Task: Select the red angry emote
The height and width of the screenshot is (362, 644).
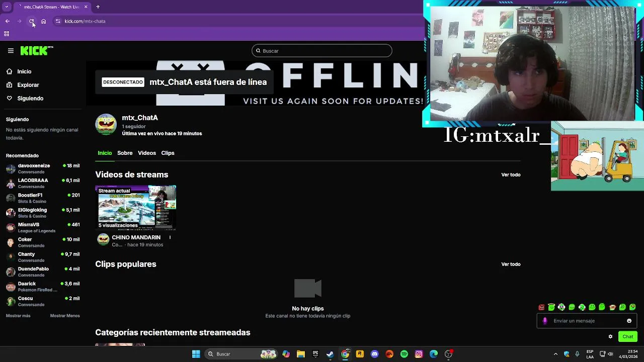Action: coord(541,307)
